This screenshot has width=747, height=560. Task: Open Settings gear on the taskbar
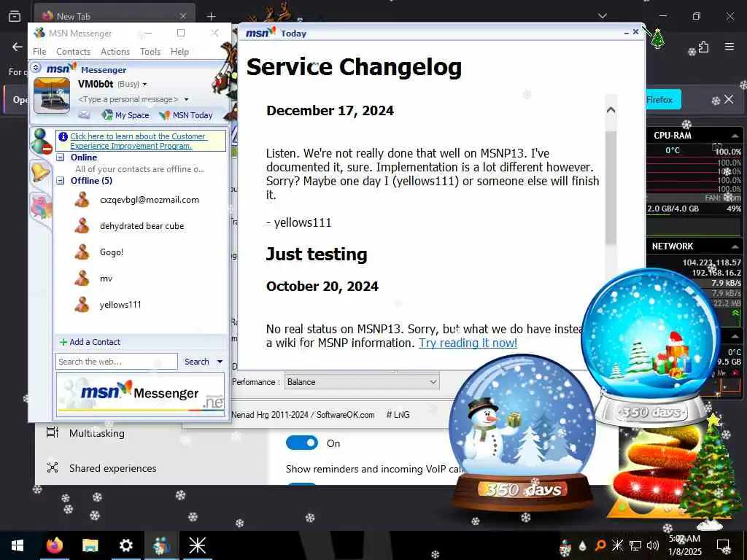(125, 545)
